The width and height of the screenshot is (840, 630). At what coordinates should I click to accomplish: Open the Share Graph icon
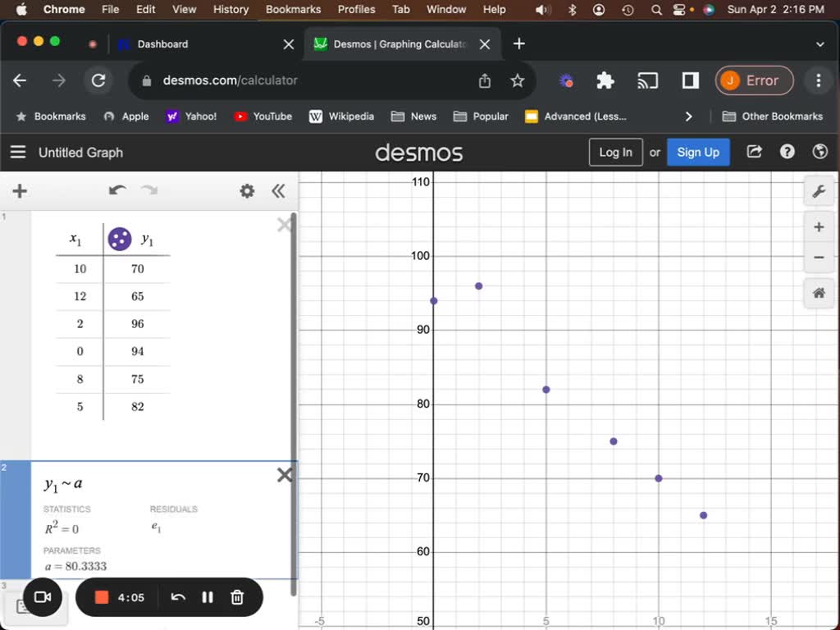tap(754, 152)
